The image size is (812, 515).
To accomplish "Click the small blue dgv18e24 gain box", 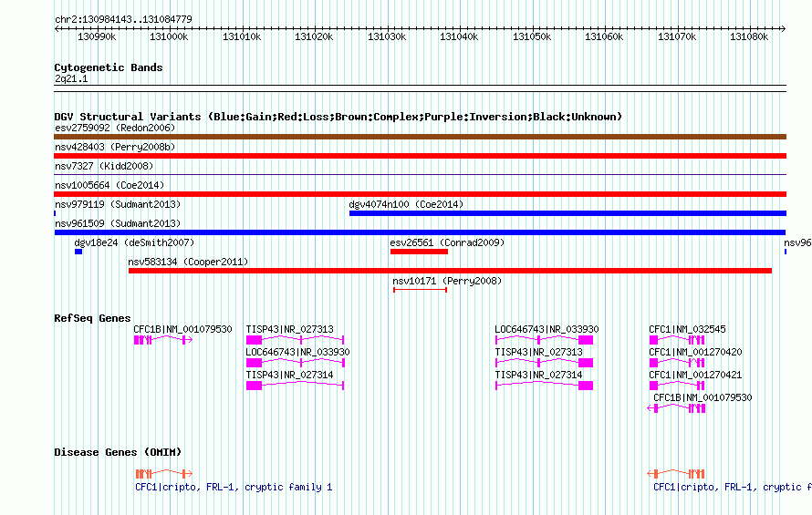I will 78,252.
